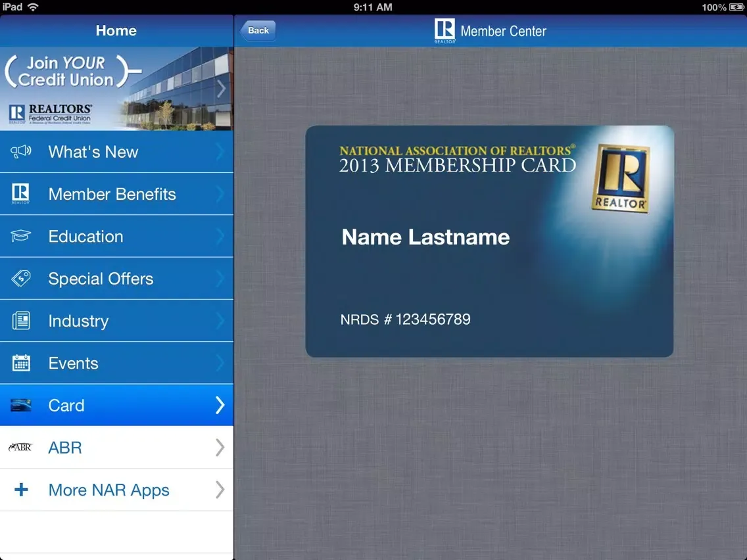Tap the chevron on the selected Card row
The height and width of the screenshot is (560, 747).
point(220,406)
